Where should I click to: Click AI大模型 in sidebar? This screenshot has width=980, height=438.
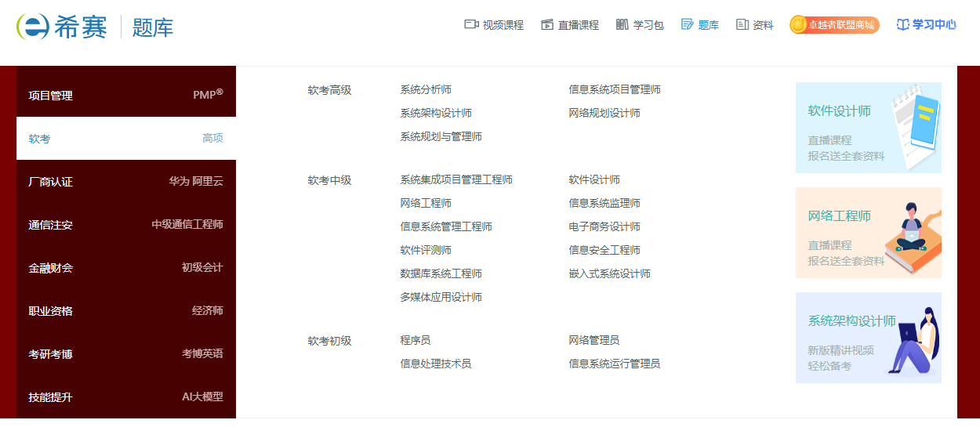(x=202, y=397)
